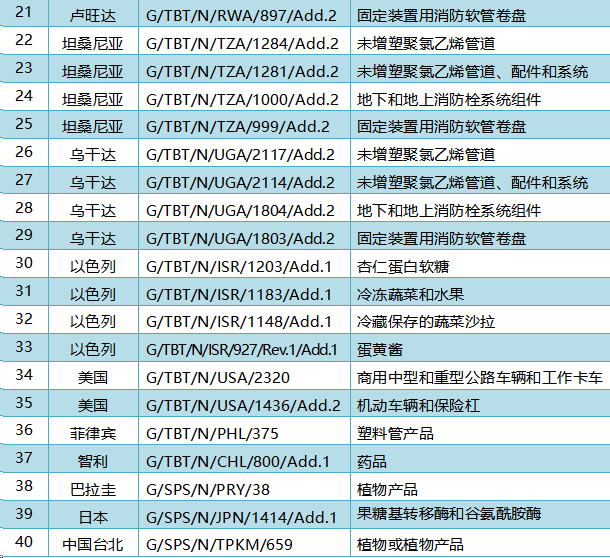The width and height of the screenshot is (610, 558).
Task: Click 以色列 in row 30
Action: tap(93, 267)
